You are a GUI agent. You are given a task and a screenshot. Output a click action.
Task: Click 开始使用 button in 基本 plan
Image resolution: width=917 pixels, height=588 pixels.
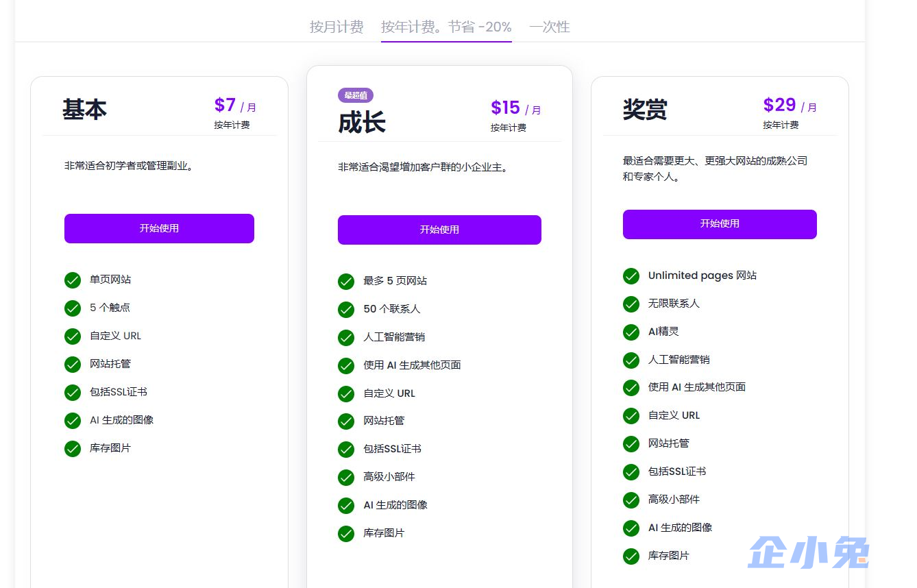click(159, 228)
